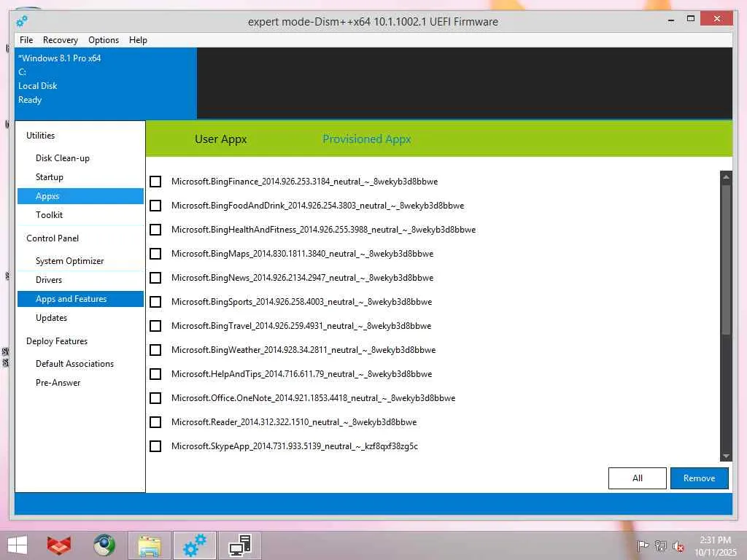Check Microsoft.BingTravel package checkbox
The image size is (747, 560).
pyautogui.click(x=155, y=326)
